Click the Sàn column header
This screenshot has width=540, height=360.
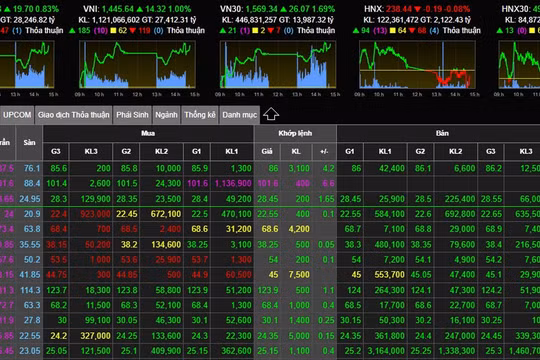click(x=29, y=142)
